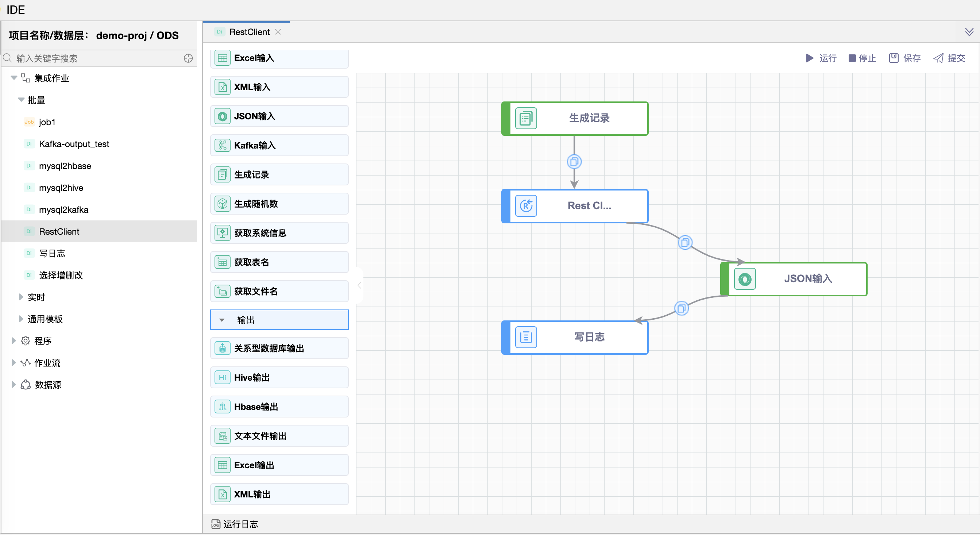Click the Stop square icon
980x535 pixels.
coord(852,58)
